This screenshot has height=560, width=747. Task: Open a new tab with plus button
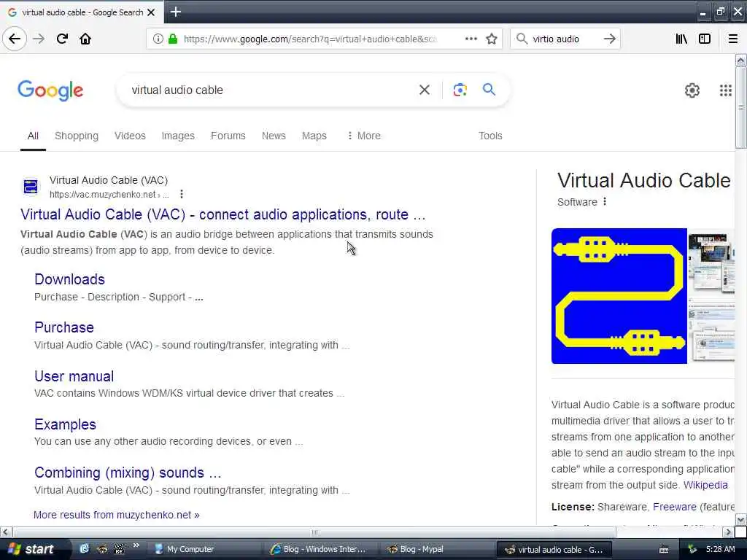tap(175, 12)
